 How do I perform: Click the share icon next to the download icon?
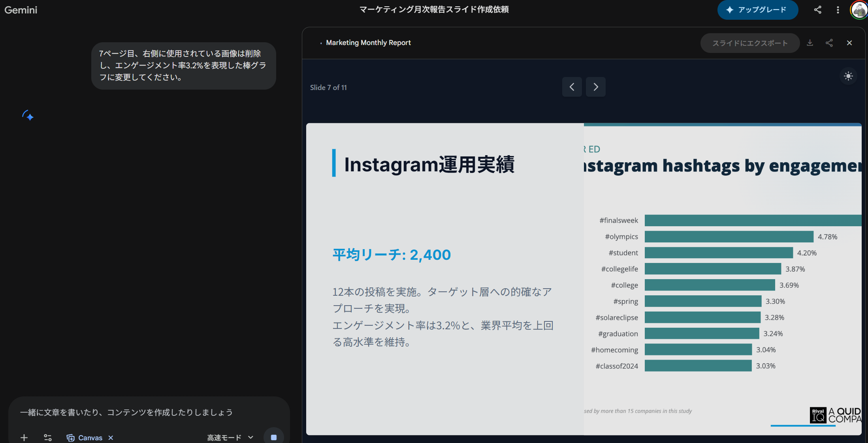[x=829, y=43]
